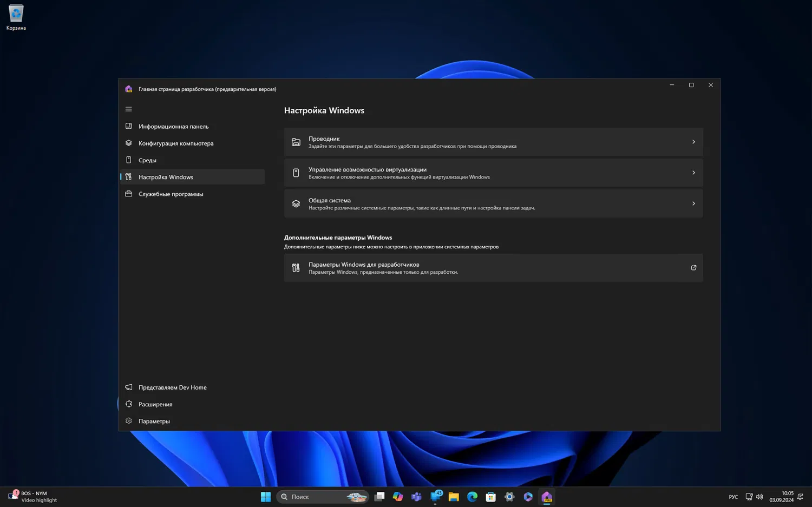Click the Проводник folder icon
The height and width of the screenshot is (507, 812).
[x=296, y=142]
